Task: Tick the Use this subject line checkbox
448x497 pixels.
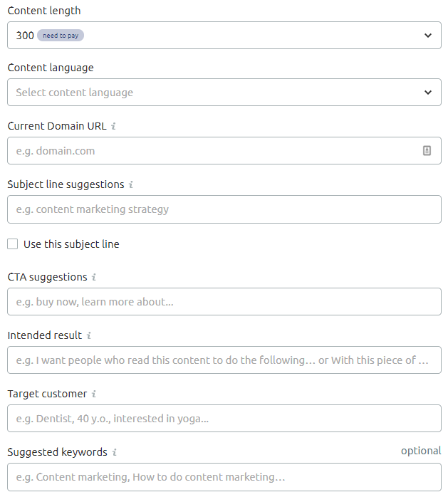Action: click(12, 244)
